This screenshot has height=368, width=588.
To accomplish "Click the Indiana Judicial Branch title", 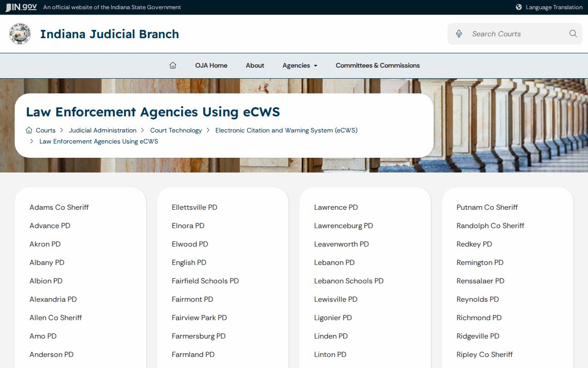I will pos(109,34).
